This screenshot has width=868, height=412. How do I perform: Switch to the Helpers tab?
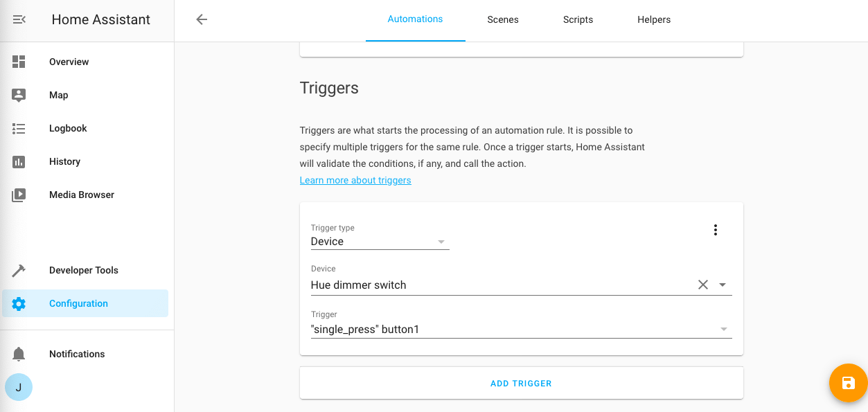[654, 19]
